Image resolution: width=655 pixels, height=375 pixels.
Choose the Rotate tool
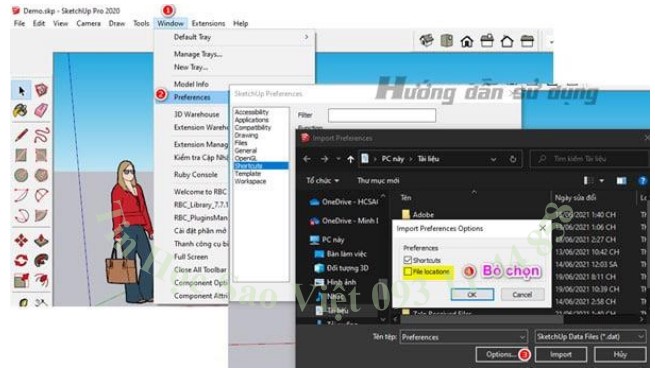coord(21,260)
